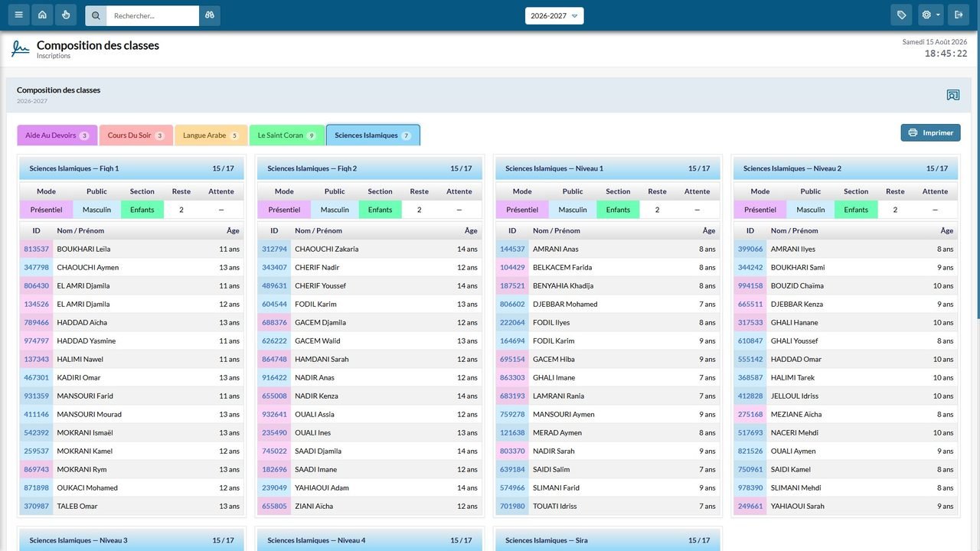980x551 pixels.
Task: Select the name YAHIAOUI Adam
Action: tap(322, 487)
